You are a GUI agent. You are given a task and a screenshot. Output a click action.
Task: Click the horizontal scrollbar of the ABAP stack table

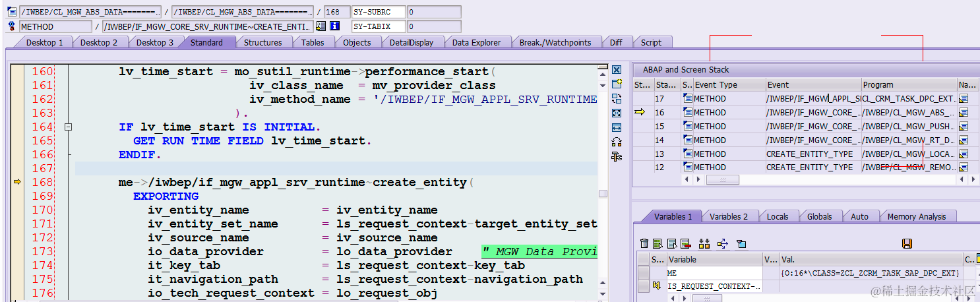point(722,179)
